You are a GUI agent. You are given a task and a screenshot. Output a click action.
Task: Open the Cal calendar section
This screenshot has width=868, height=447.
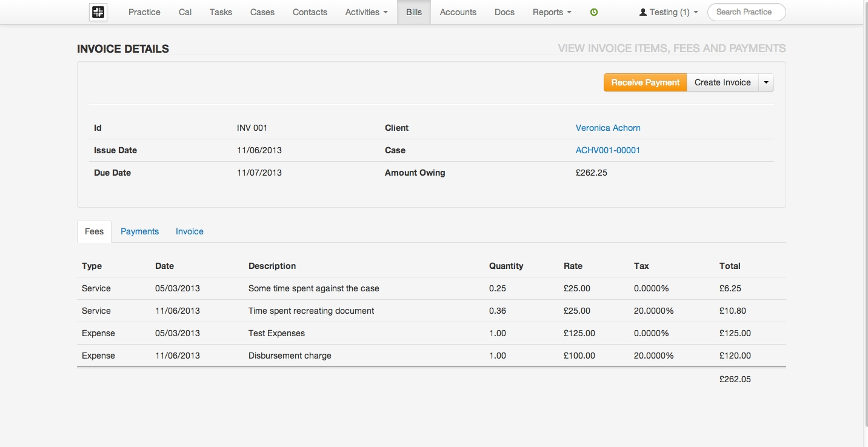185,12
